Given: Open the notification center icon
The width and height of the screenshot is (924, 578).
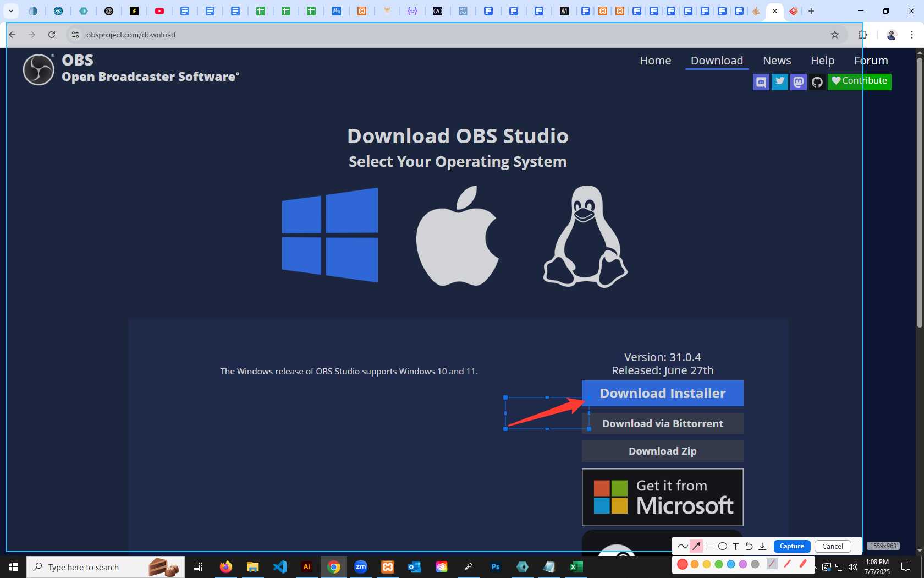Looking at the screenshot, I should 906,567.
